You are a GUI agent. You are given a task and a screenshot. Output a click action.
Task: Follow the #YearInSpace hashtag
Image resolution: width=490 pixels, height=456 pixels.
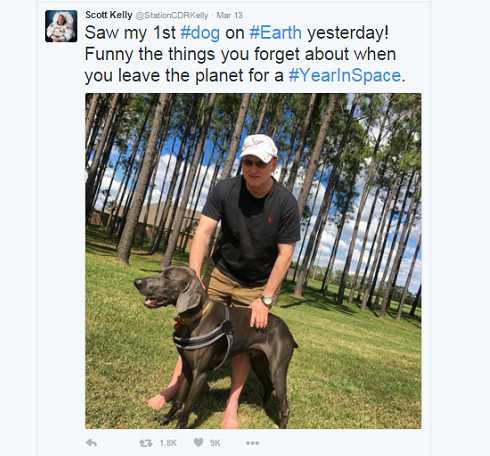[x=345, y=75]
